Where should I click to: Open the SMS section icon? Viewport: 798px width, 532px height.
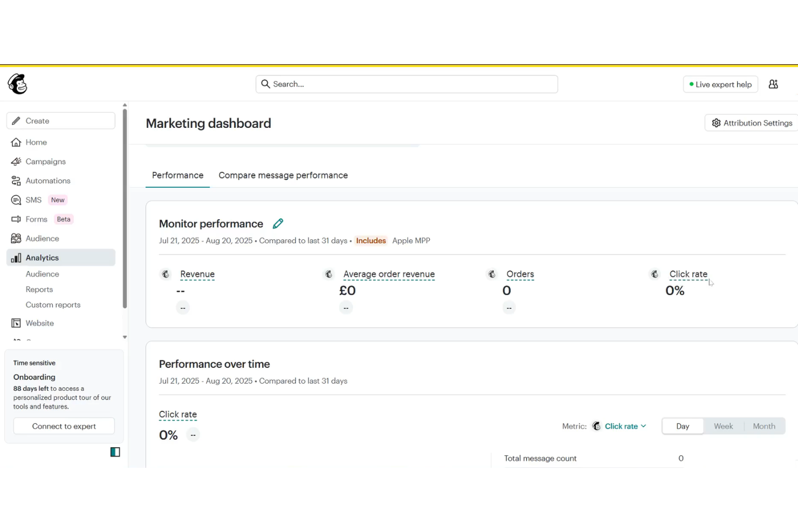tap(16, 200)
